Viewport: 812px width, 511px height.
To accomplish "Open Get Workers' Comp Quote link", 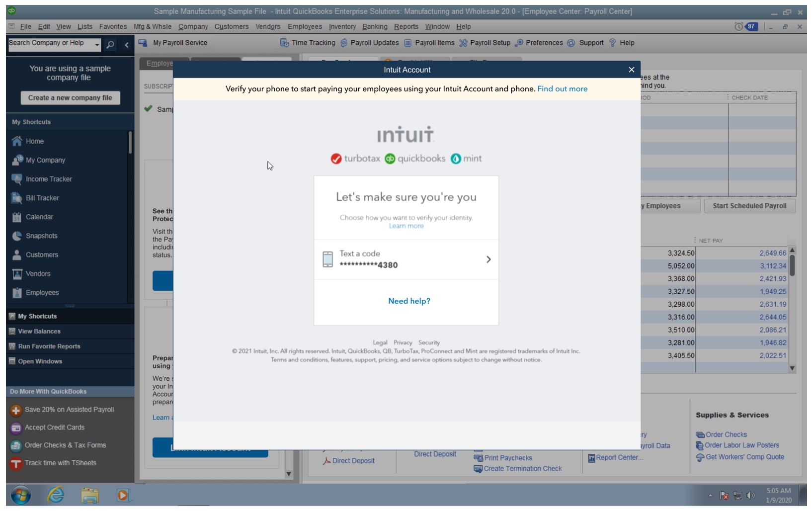I will [744, 457].
